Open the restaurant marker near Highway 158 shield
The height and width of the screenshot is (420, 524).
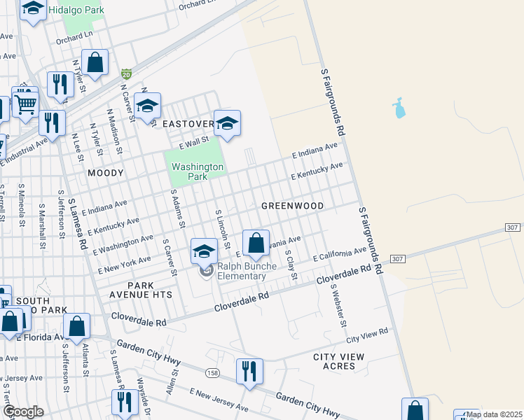[249, 371]
